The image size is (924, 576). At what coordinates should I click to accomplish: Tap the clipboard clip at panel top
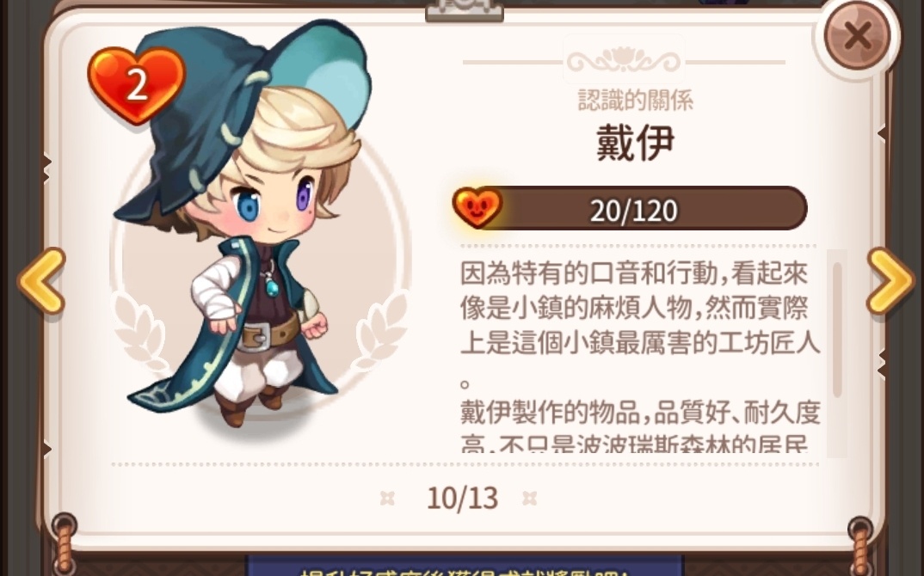[x=465, y=10]
